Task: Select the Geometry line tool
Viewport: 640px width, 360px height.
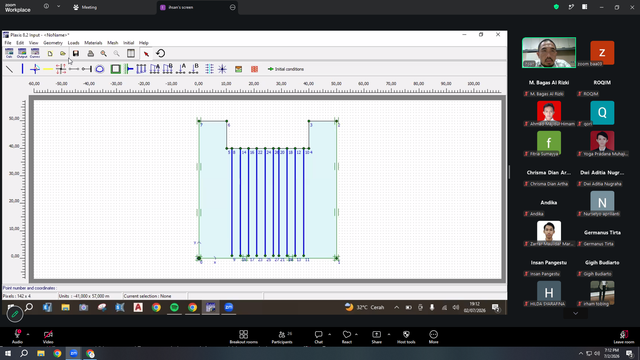Action: point(10,69)
